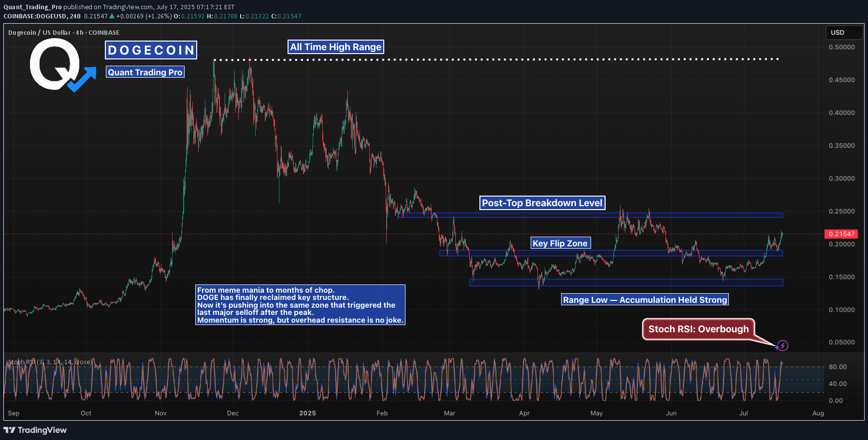Open the USD currency selector
The height and width of the screenshot is (440, 868).
844,32
